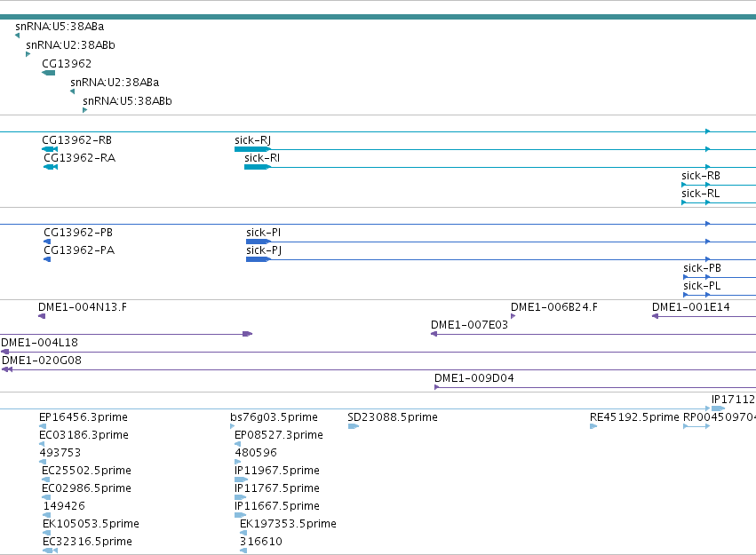Select the CG13962-PA protein label
This screenshot has height=555, width=756.
coord(79,250)
